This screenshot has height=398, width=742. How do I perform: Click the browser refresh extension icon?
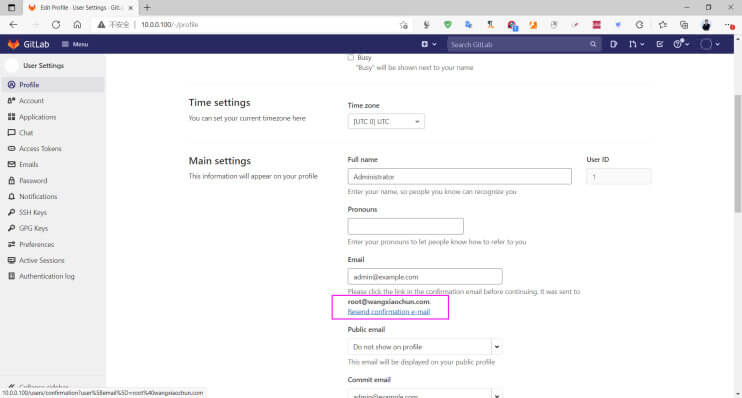point(639,25)
